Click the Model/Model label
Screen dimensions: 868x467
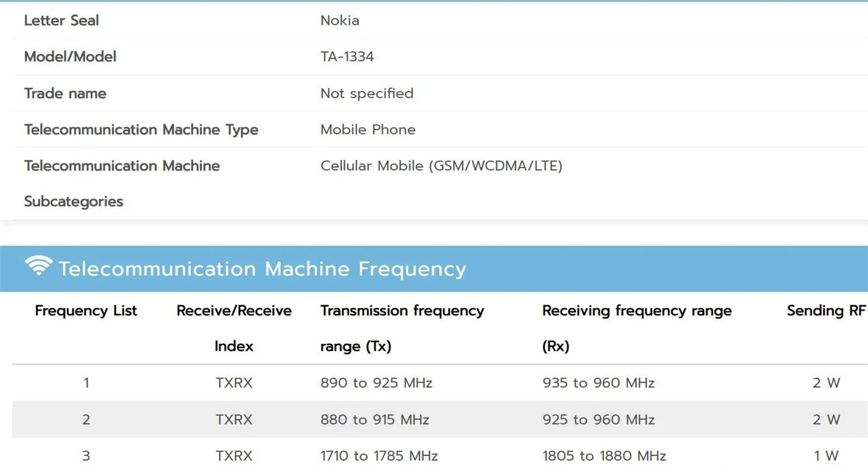[70, 57]
